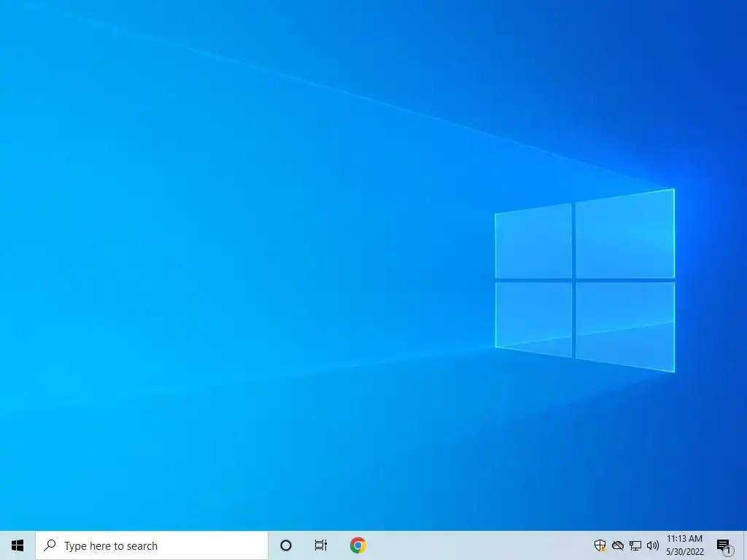This screenshot has width=747, height=560.
Task: Click the Show desktop strip at the taskbar edge
Action: [745, 545]
